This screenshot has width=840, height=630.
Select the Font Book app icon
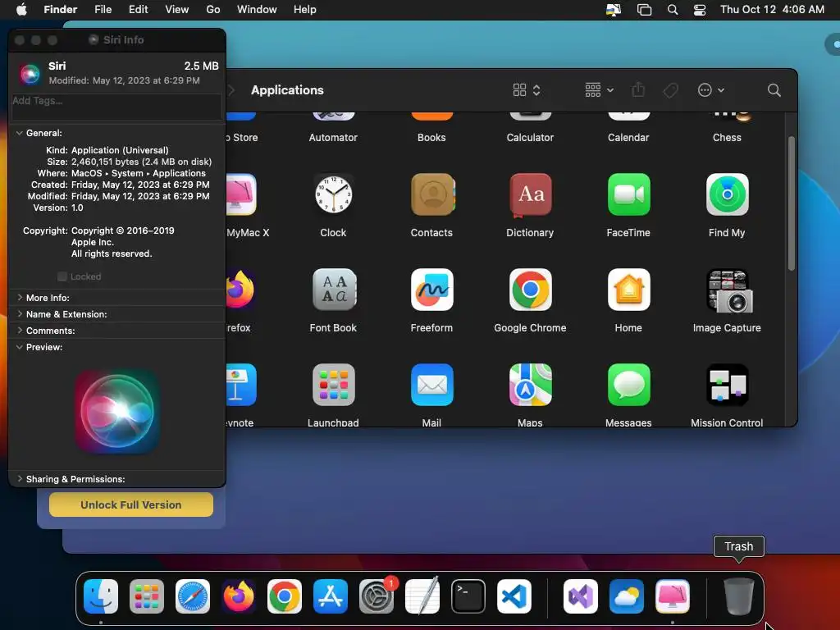click(333, 290)
